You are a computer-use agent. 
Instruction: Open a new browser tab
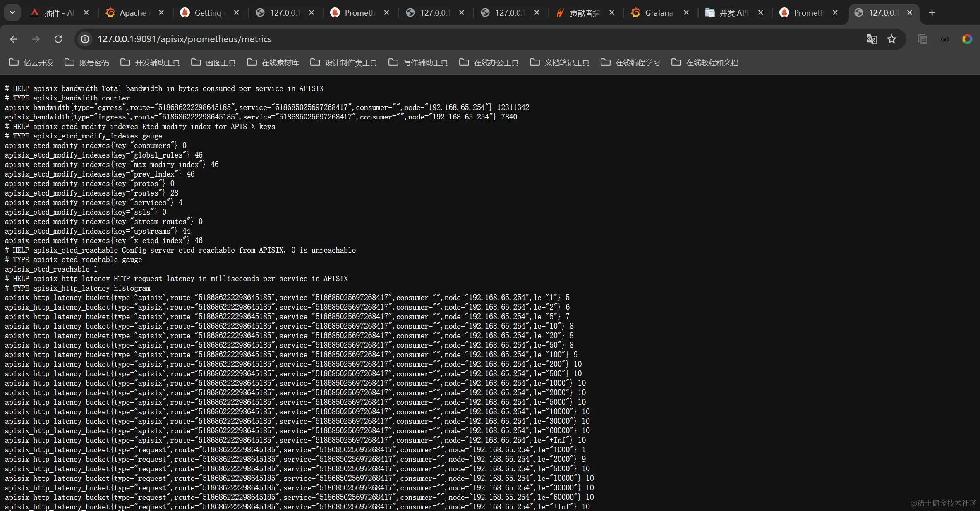(932, 12)
